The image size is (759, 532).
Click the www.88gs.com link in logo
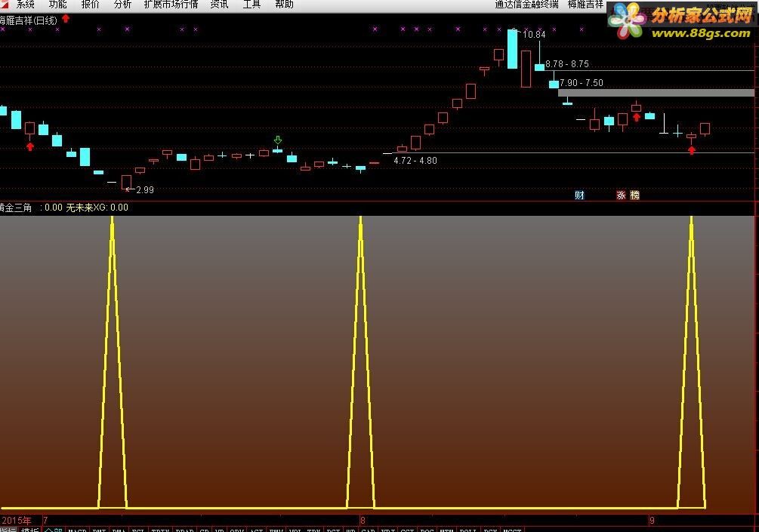pos(701,33)
